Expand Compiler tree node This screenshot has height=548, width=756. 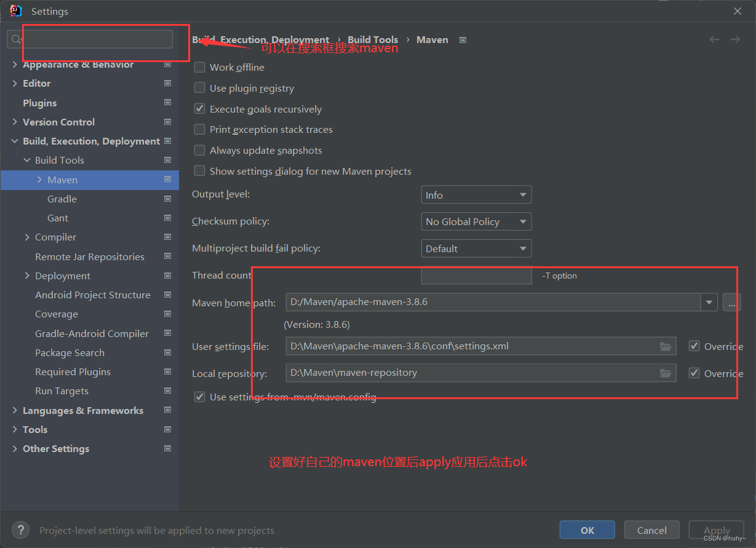pyautogui.click(x=27, y=237)
